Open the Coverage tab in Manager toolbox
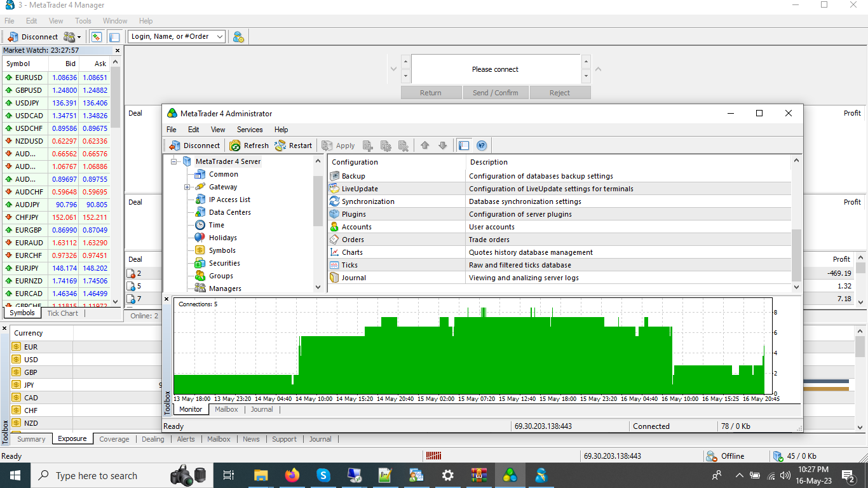This screenshot has height=488, width=868. click(x=114, y=439)
